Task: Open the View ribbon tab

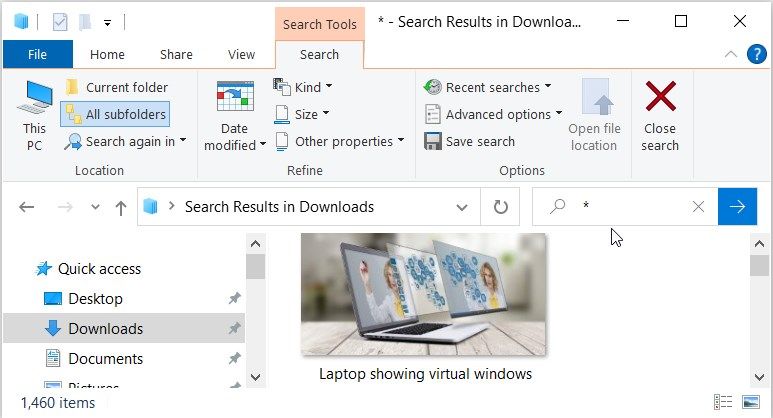Action: click(x=241, y=54)
